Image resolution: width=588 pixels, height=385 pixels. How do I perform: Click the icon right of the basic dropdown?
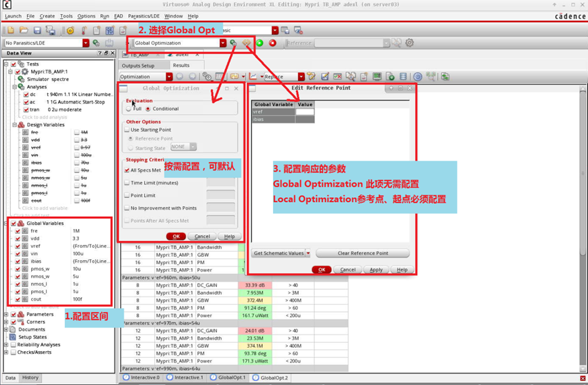point(285,30)
